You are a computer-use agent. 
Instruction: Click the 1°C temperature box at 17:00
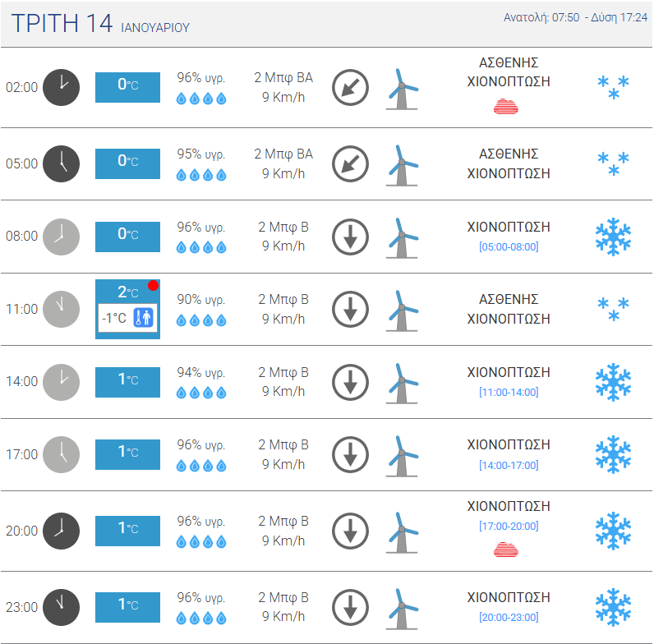click(x=127, y=454)
